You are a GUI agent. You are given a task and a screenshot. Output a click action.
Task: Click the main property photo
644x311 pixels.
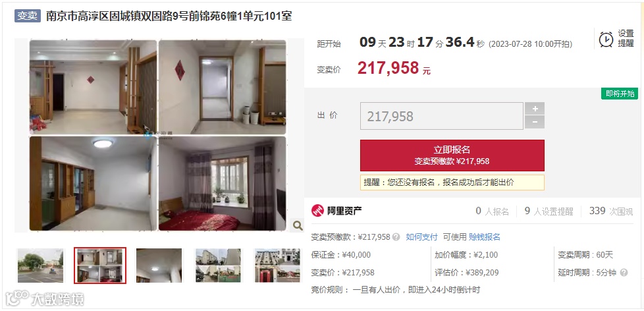(x=158, y=136)
